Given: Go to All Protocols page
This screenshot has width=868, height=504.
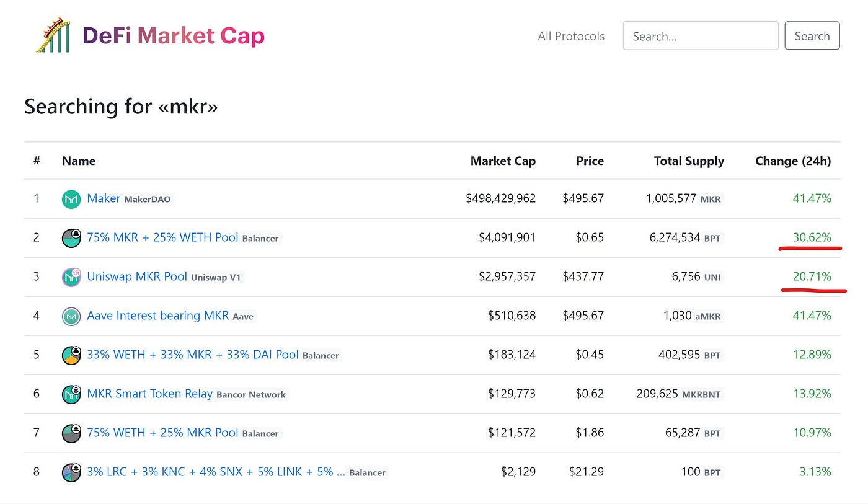Looking at the screenshot, I should point(571,36).
